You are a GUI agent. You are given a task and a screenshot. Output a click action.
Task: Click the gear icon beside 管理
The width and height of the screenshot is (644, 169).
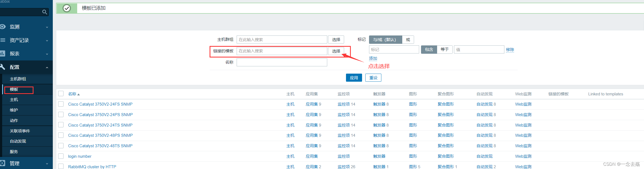[x=3, y=163]
